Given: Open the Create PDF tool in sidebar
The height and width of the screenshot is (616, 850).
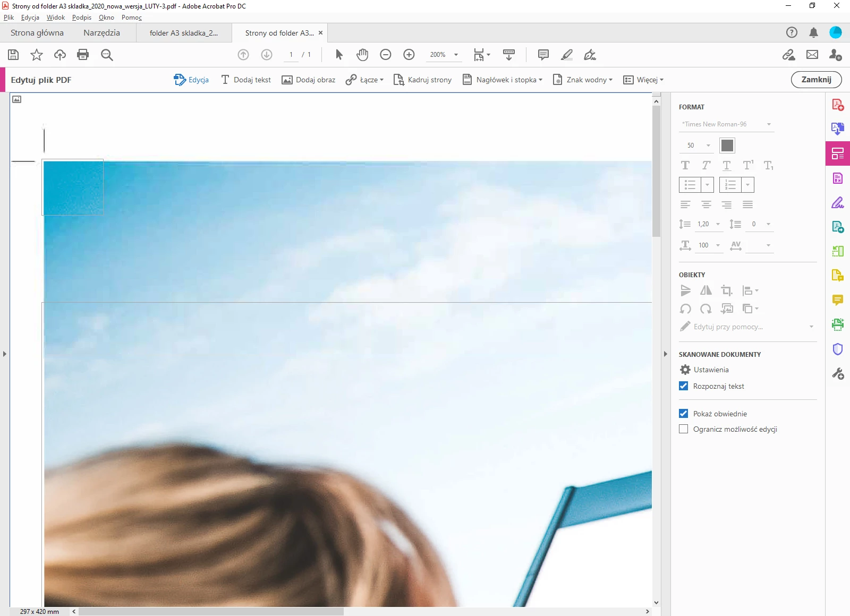Looking at the screenshot, I should pos(838,105).
